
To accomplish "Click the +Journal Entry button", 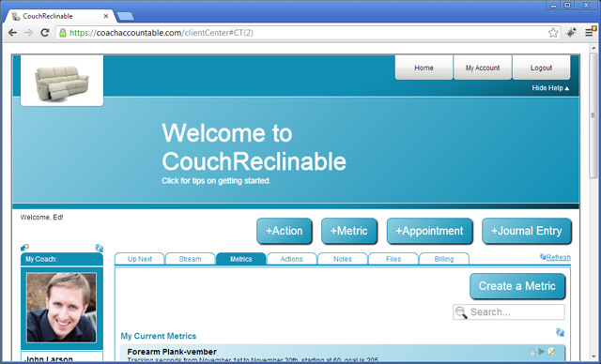I will [527, 231].
